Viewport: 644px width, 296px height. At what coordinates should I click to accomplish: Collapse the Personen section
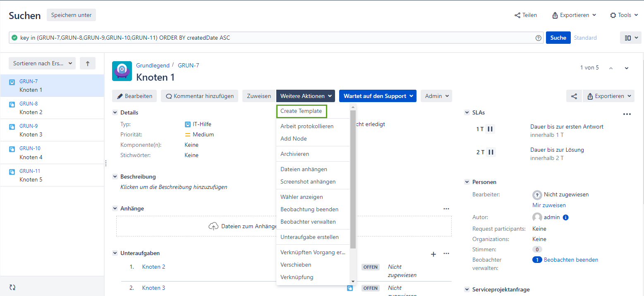[467, 182]
